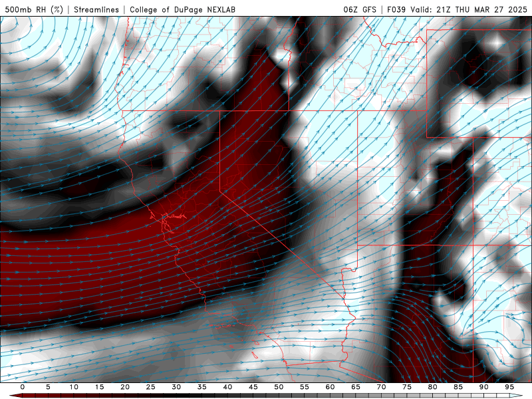
Task: Click the '25' value on the color scale
Action: (x=151, y=387)
